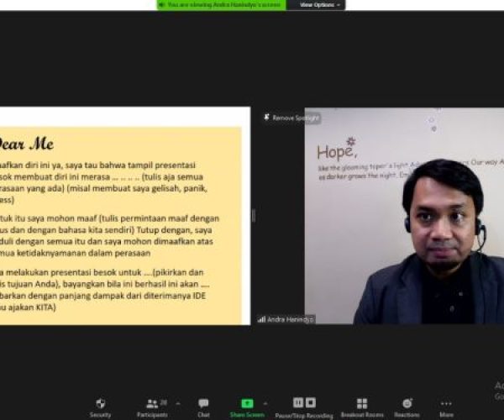Expand the Share Screen options arrow
Image resolution: width=504 pixels, height=420 pixels.
265,402
